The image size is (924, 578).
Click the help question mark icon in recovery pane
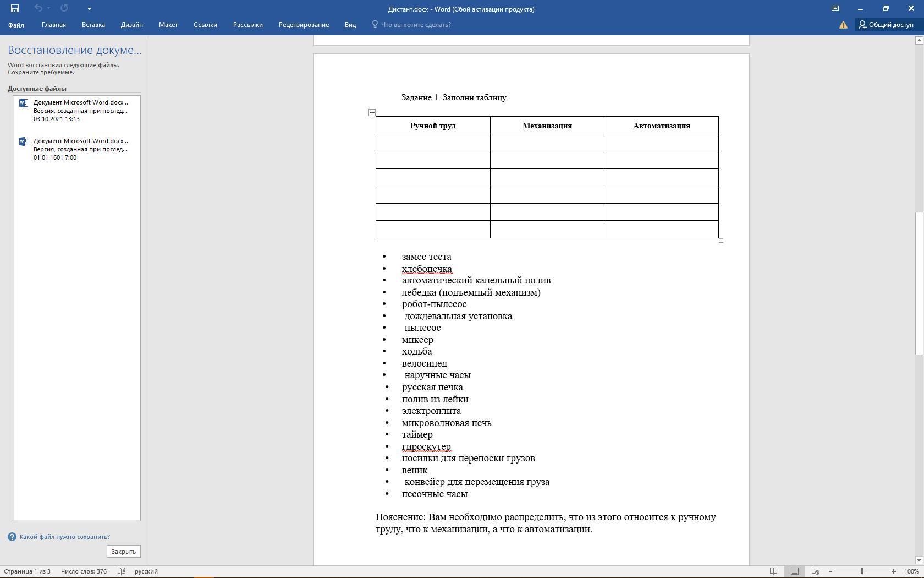tap(12, 537)
